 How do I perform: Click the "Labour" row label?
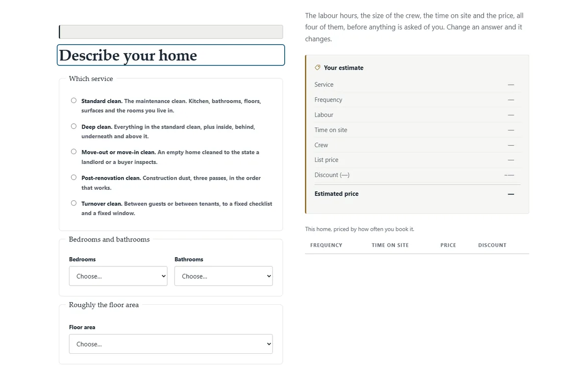[324, 115]
